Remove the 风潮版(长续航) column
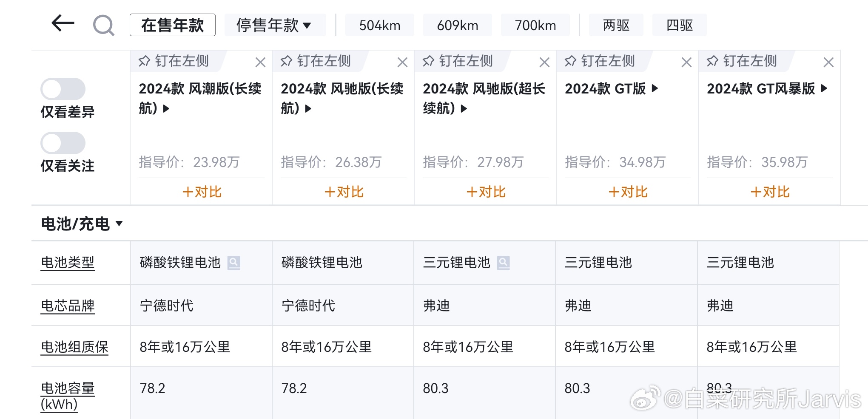Viewport: 868px width, 419px height. point(260,62)
